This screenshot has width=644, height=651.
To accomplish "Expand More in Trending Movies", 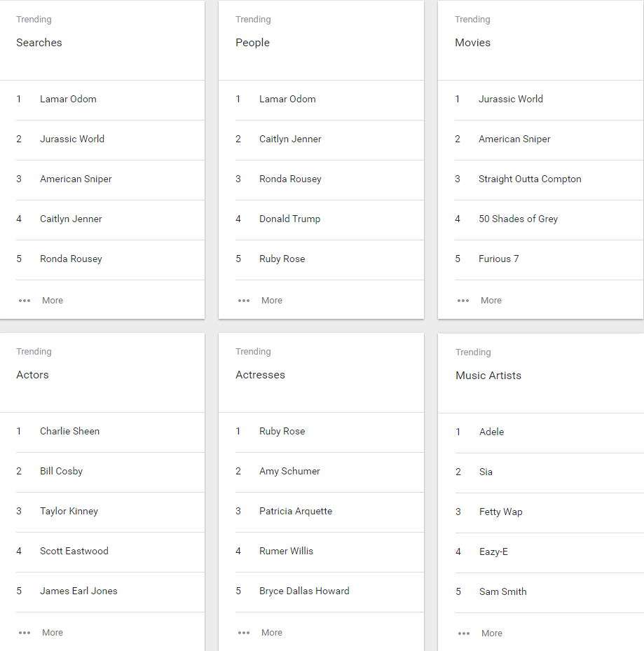I will tap(491, 300).
